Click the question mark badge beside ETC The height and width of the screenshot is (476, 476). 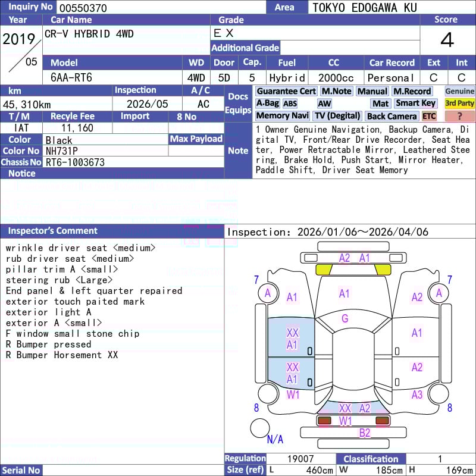459,116
